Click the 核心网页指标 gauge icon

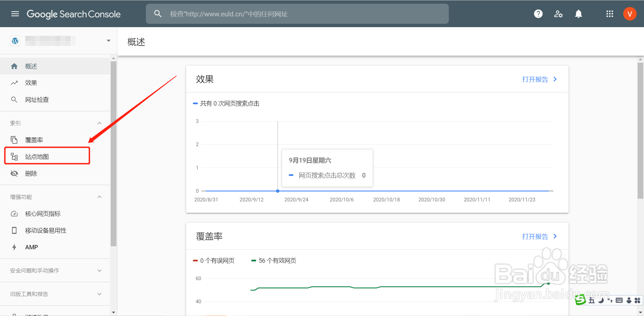(x=14, y=213)
